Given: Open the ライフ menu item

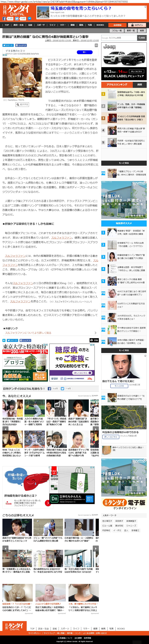Looking at the screenshot, I should [52, 25].
